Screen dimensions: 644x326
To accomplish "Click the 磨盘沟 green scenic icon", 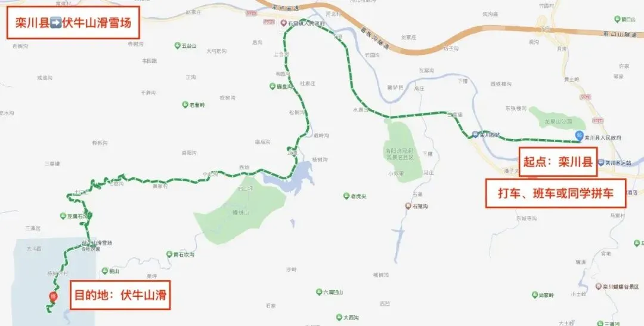I will (x=272, y=86).
